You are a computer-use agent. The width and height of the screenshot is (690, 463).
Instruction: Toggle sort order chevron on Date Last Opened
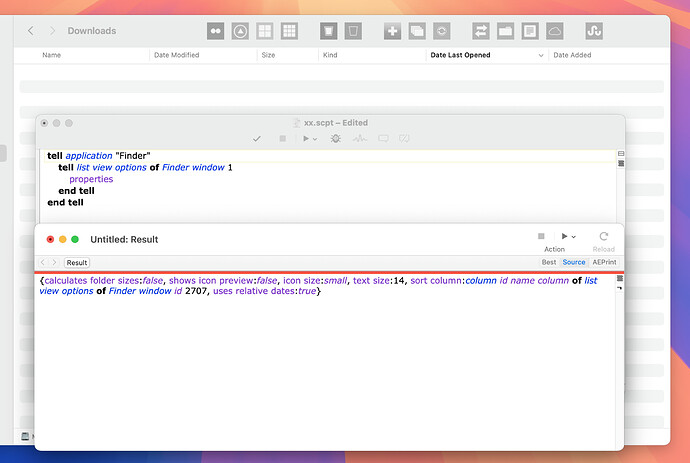click(541, 56)
